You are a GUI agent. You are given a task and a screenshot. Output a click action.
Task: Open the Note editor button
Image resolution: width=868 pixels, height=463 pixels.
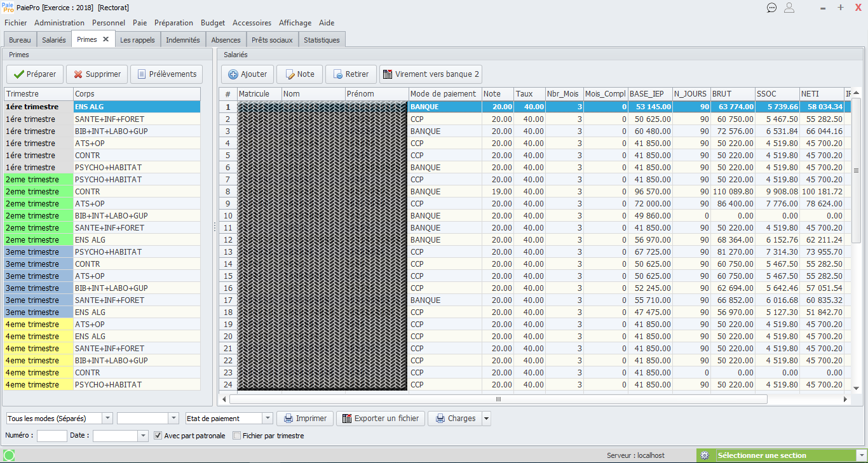(x=299, y=74)
